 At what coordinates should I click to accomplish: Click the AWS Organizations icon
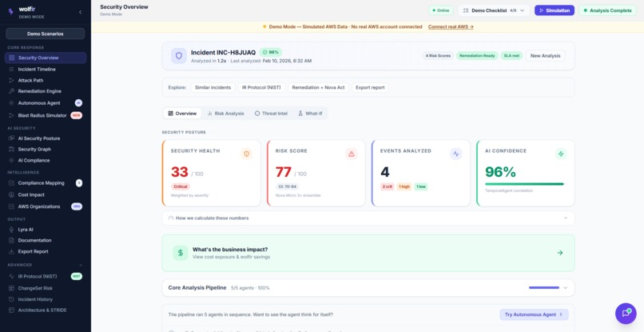[11, 207]
